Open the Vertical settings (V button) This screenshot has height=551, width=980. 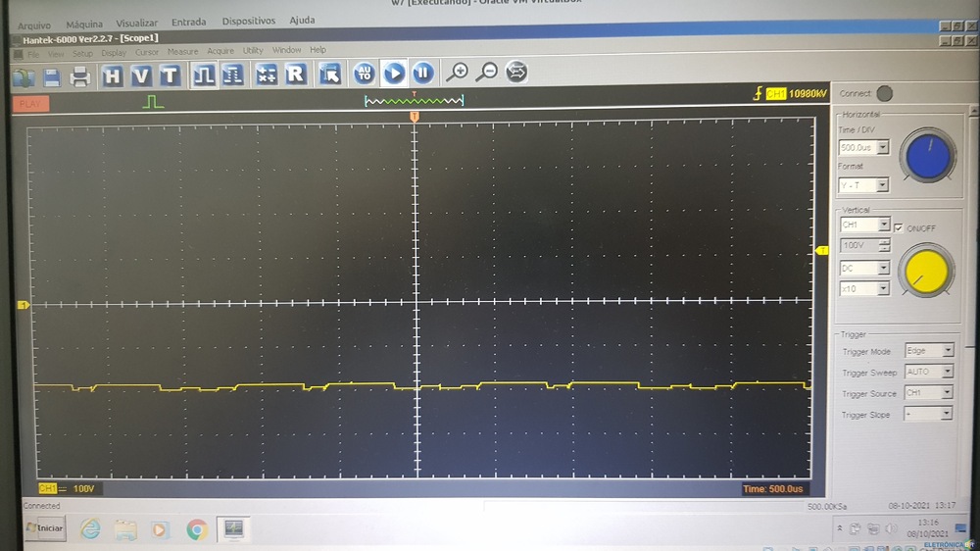click(x=140, y=75)
